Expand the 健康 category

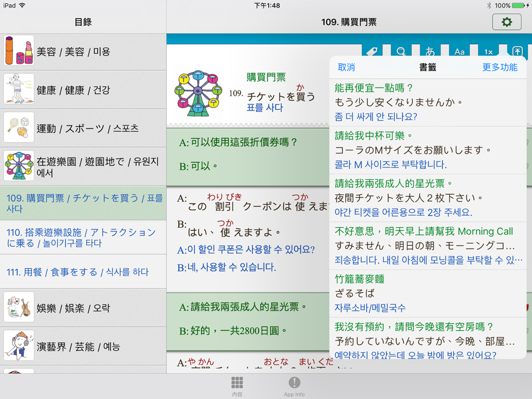click(x=83, y=90)
